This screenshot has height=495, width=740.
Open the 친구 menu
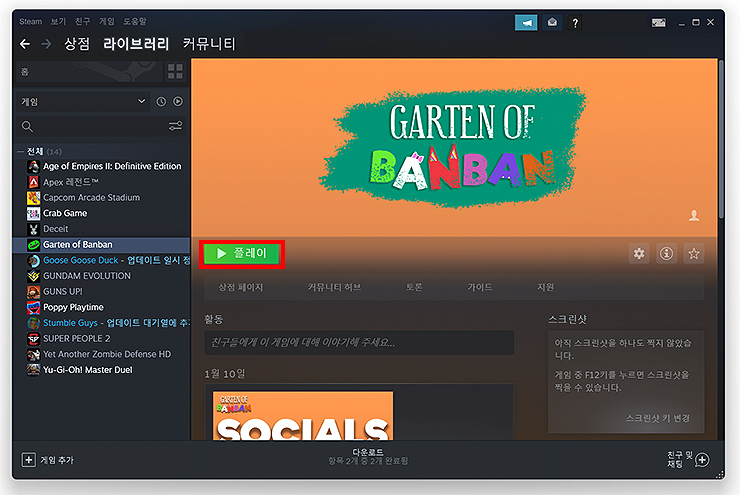pyautogui.click(x=83, y=22)
